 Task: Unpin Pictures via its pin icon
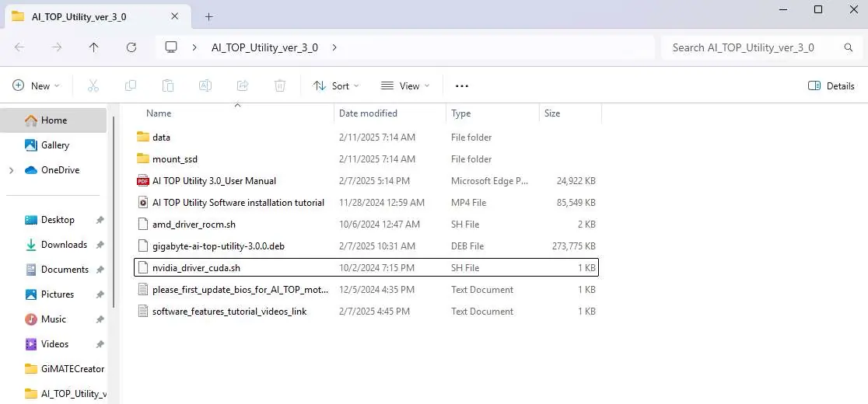click(x=100, y=294)
